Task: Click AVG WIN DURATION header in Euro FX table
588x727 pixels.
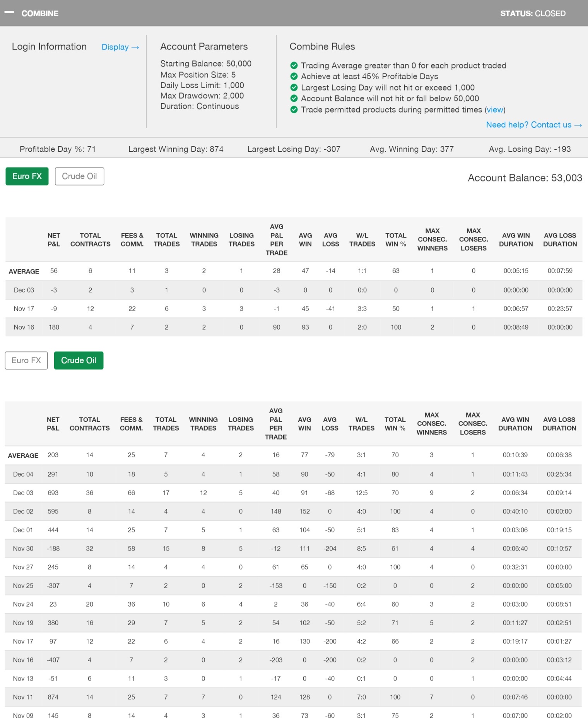Action: pos(516,240)
